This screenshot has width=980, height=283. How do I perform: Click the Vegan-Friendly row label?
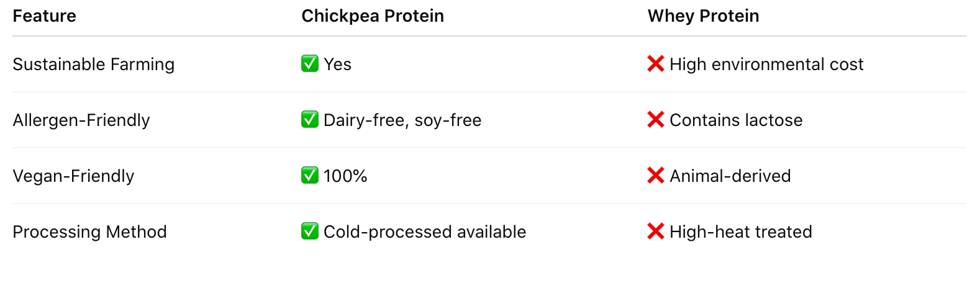[73, 176]
